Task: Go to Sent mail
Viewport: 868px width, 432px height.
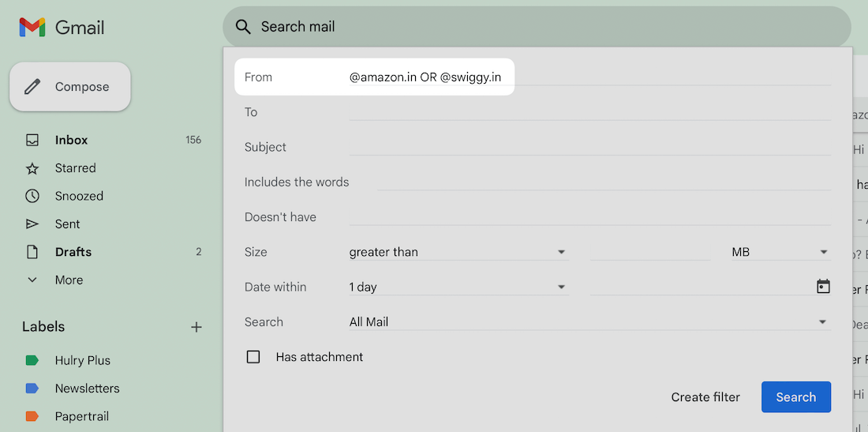Action: tap(67, 224)
